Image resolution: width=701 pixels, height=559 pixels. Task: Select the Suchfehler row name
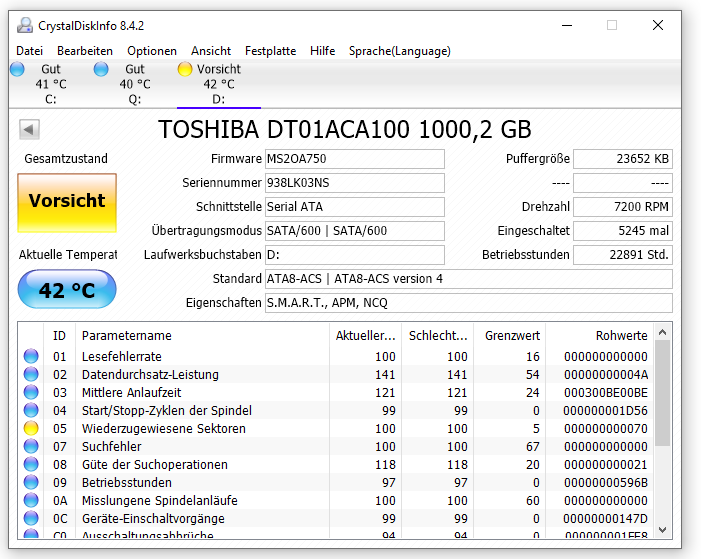point(112,446)
